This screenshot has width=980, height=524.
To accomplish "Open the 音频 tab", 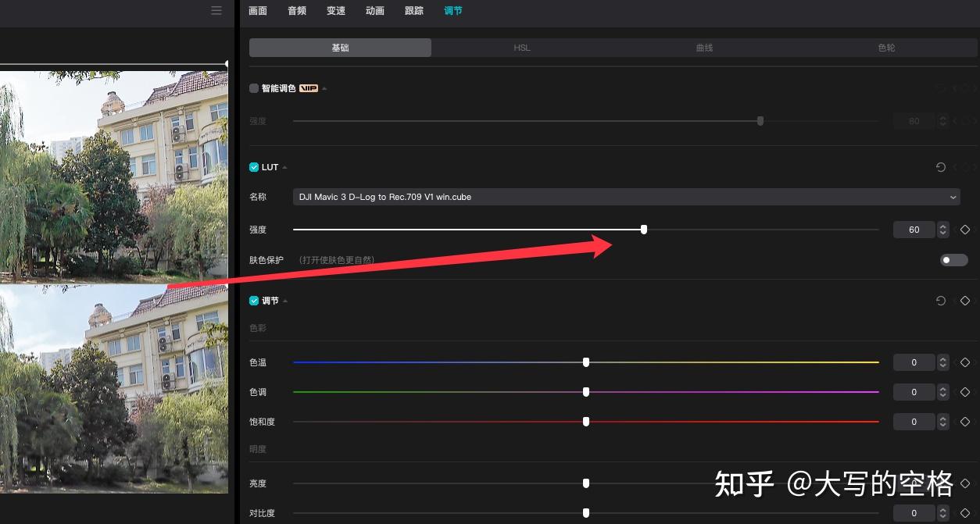I will (x=296, y=10).
